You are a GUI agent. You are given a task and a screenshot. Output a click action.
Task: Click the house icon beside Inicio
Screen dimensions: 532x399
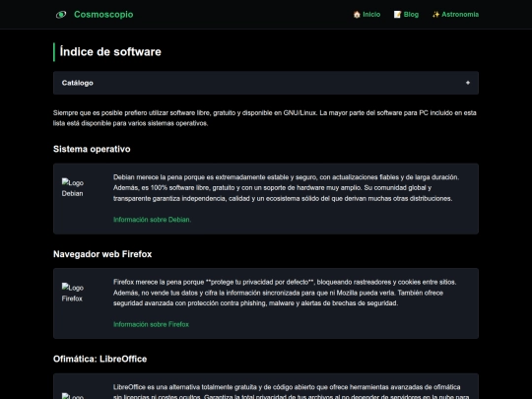point(357,15)
